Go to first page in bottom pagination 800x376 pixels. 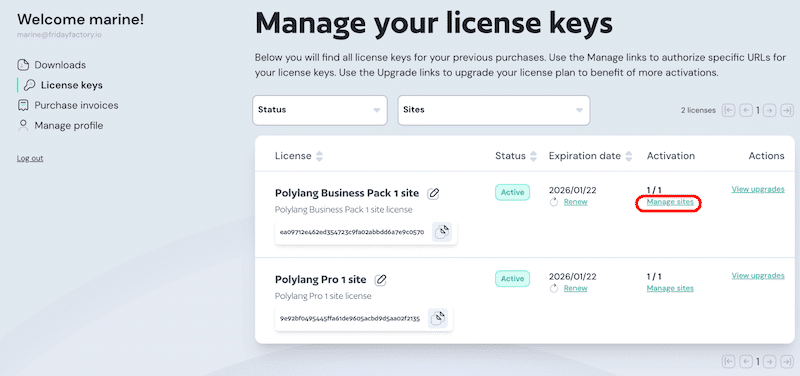(728, 362)
